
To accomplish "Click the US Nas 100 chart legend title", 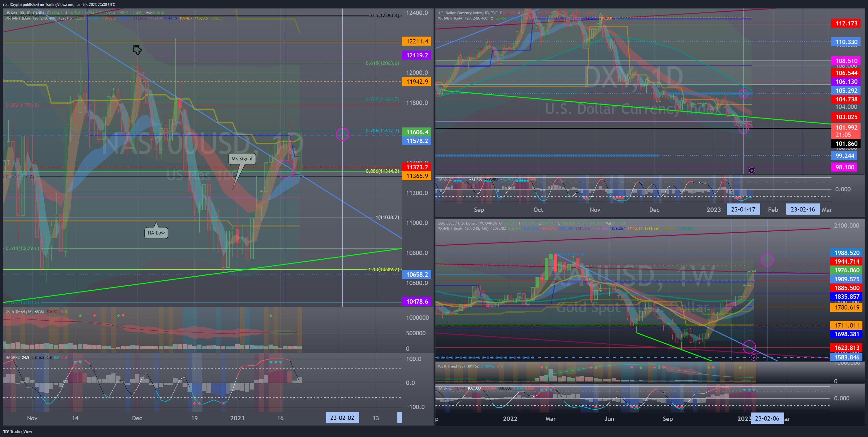I will click(25, 13).
